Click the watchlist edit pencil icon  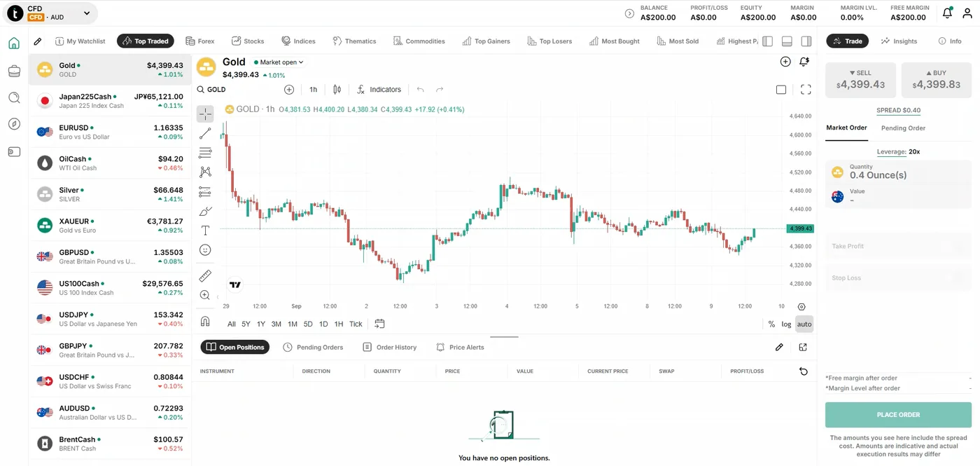point(38,41)
